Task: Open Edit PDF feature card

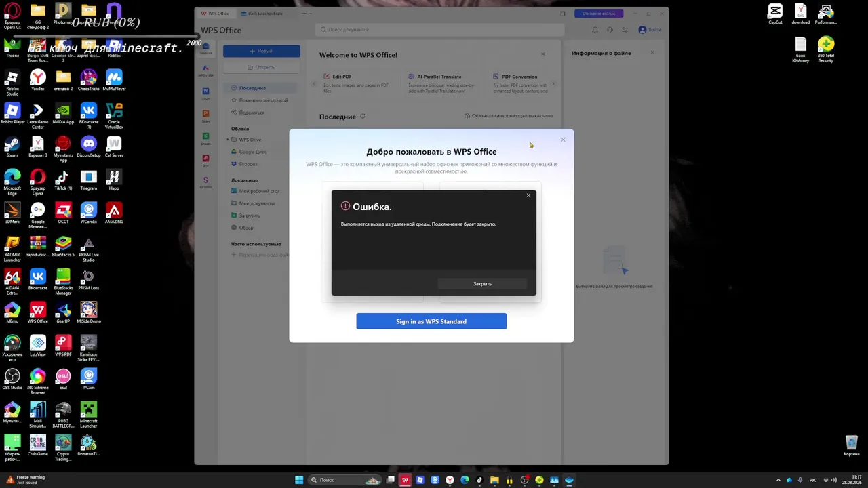Action: point(357,83)
